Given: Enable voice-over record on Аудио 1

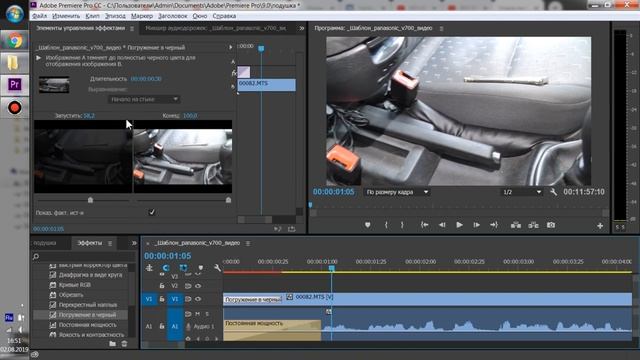Looking at the screenshot, I should (188, 326).
